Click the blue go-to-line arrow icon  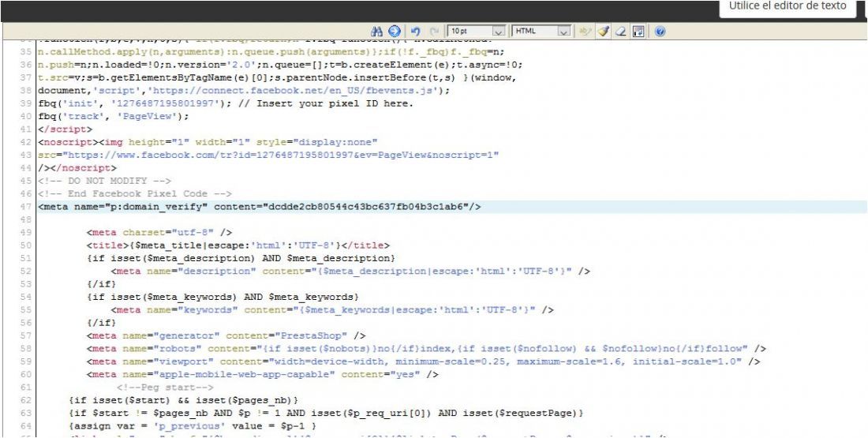(x=394, y=32)
